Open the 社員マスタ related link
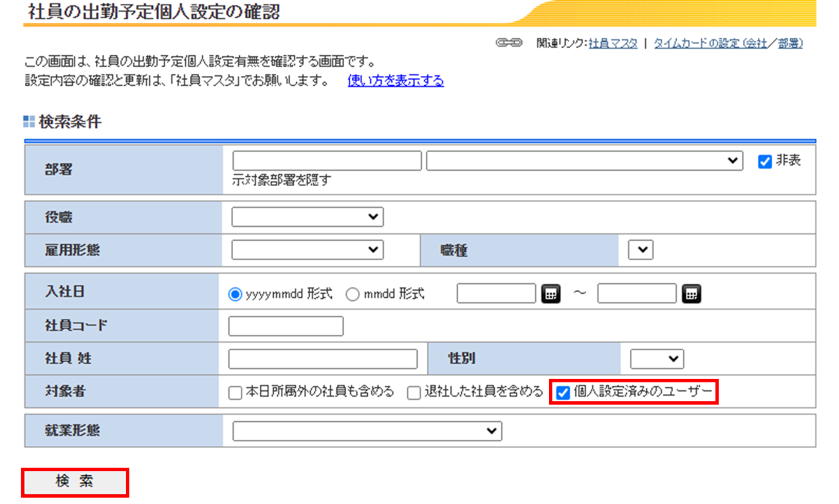 pos(613,43)
